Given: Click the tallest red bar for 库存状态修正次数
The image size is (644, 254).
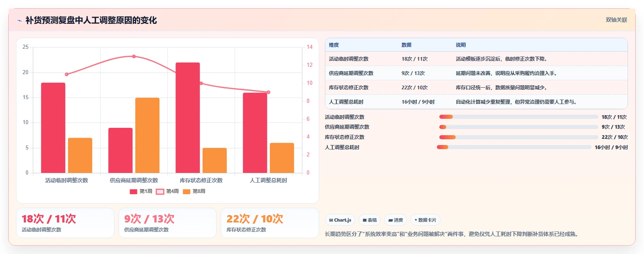Looking at the screenshot, I should (x=188, y=118).
